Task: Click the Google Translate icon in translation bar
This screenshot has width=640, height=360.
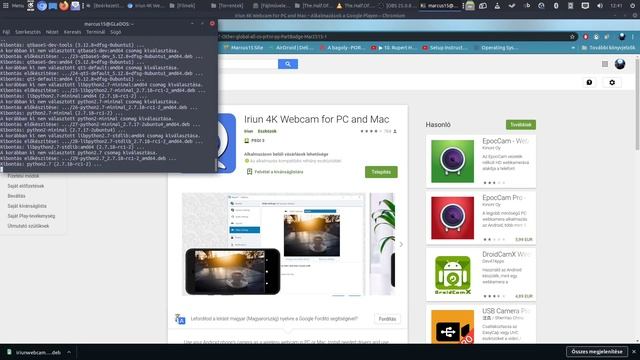Action: coord(180,319)
